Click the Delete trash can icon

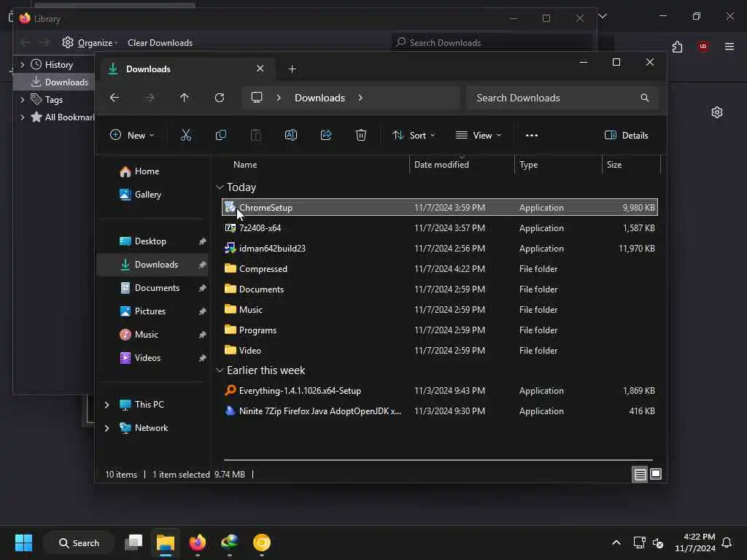pyautogui.click(x=361, y=135)
